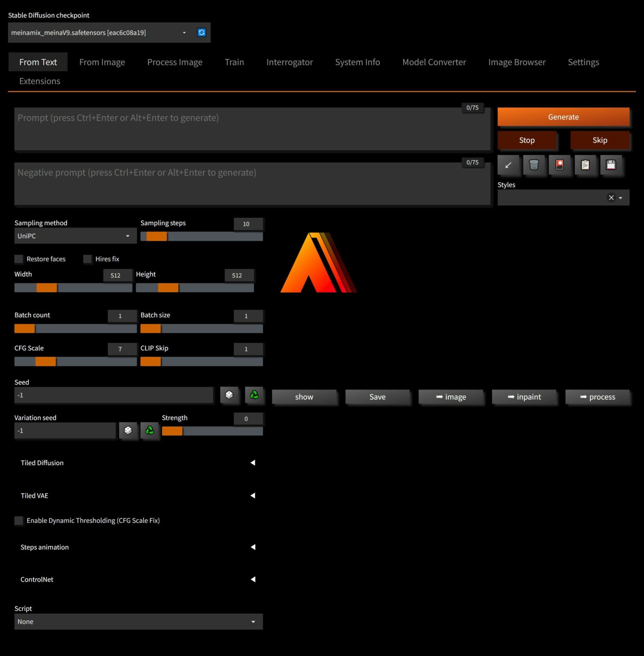Switch to the From Image tab
This screenshot has width=644, height=656.
click(x=102, y=62)
